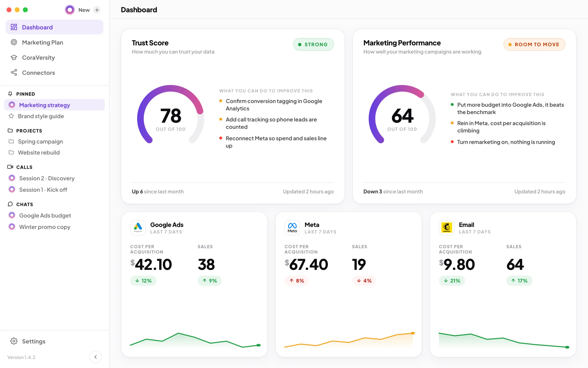Click the STRONG status badge
The height and width of the screenshot is (368, 588).
click(313, 44)
